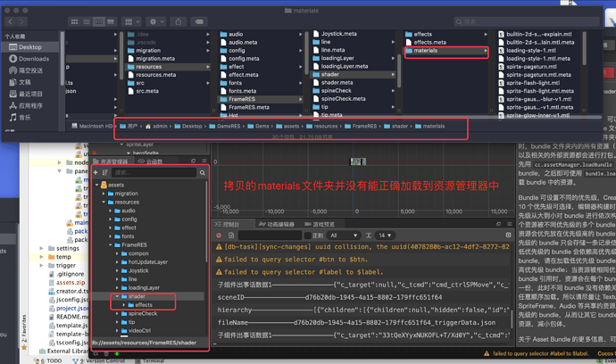The image size is (616, 364).
Task: Switch Finder to list view
Action: tap(87, 21)
